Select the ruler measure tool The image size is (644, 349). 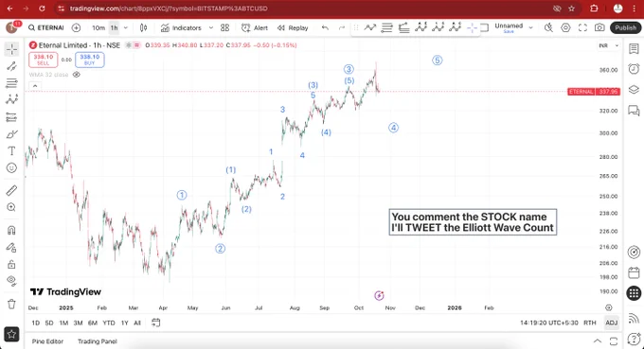pos(11,190)
